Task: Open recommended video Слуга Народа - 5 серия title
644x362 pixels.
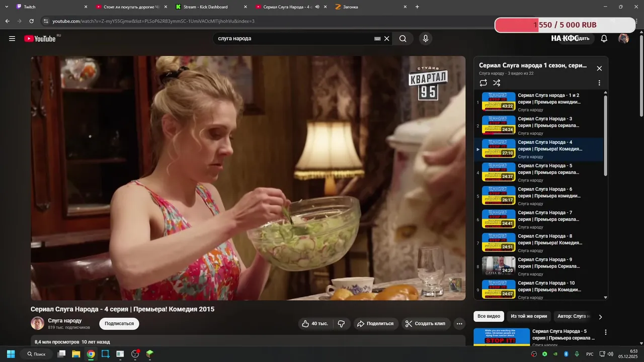Action: pos(563,334)
